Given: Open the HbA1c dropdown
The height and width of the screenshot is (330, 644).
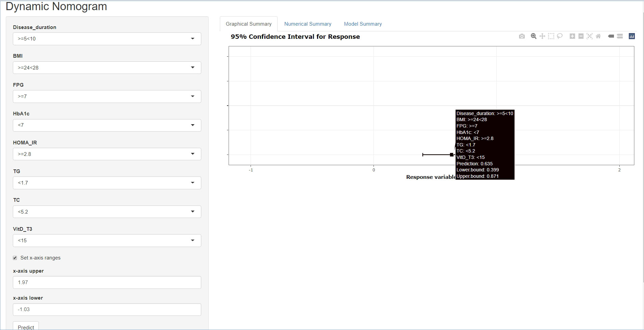Looking at the screenshot, I should [107, 125].
